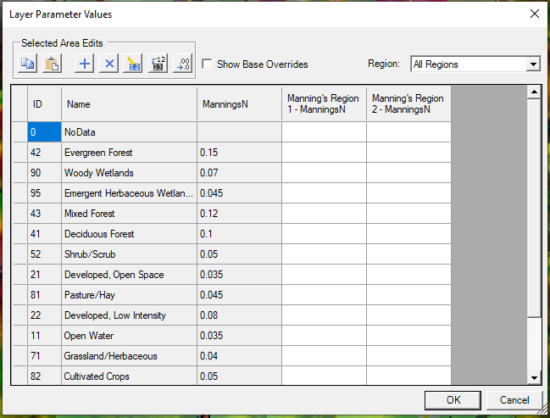Click the ID cell 11
Image resolution: width=550 pixels, height=418 pixels.
coord(45,336)
